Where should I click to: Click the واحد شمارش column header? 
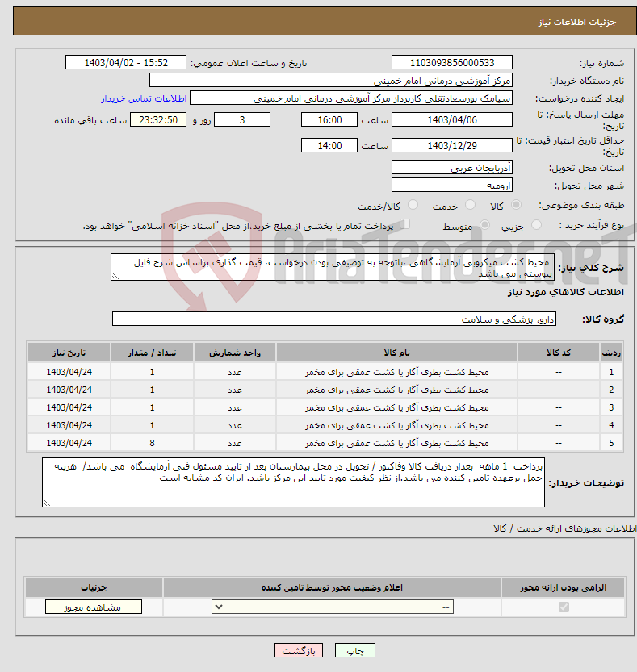click(x=235, y=353)
